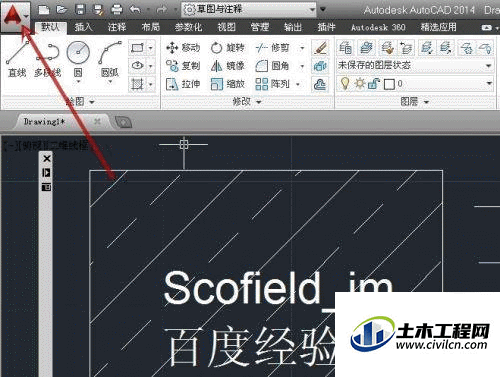Open the Layer Properties manager icon
Image resolution: width=500 pixels, height=377 pixels.
click(345, 48)
